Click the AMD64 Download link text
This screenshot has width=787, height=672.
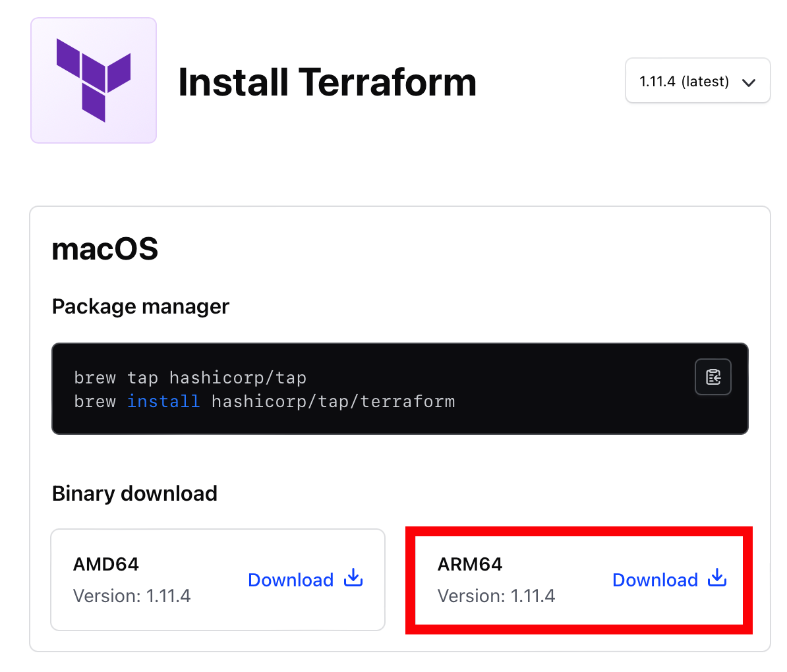[291, 580]
